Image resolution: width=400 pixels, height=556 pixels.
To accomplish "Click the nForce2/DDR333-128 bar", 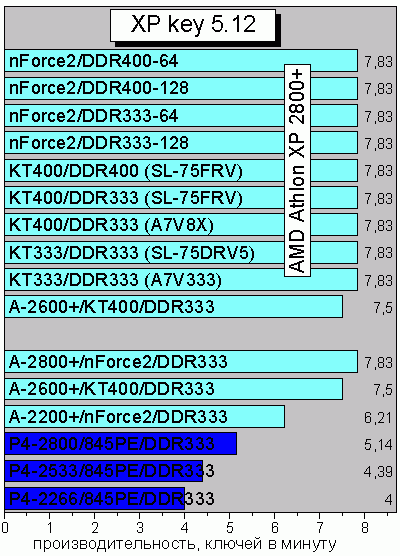I will pos(181,143).
